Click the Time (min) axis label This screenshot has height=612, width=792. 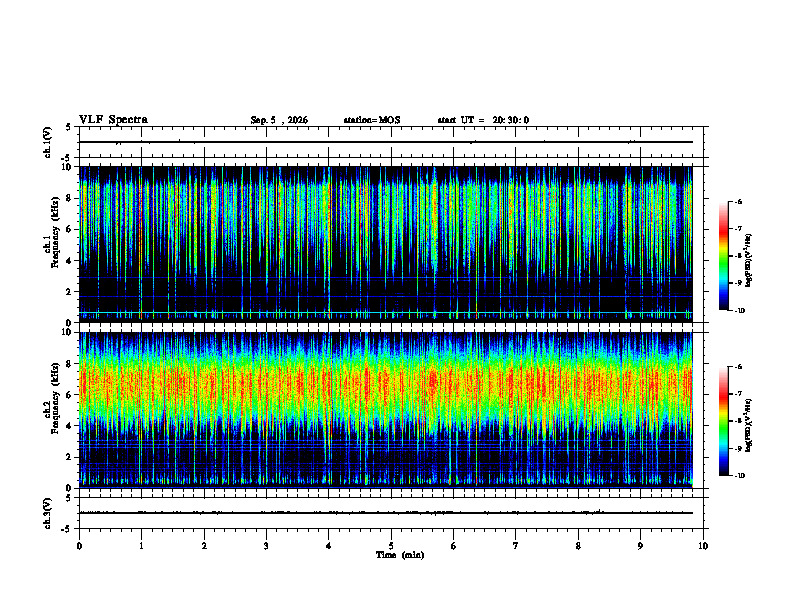pyautogui.click(x=400, y=555)
